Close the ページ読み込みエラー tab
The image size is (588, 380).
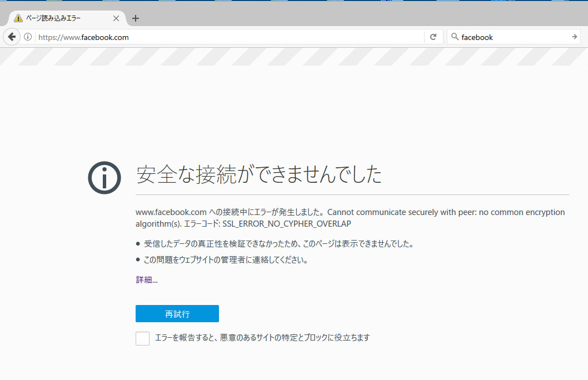click(x=116, y=18)
